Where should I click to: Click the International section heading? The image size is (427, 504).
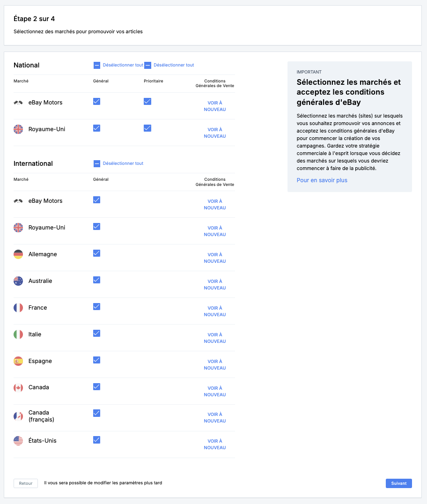[x=33, y=163]
